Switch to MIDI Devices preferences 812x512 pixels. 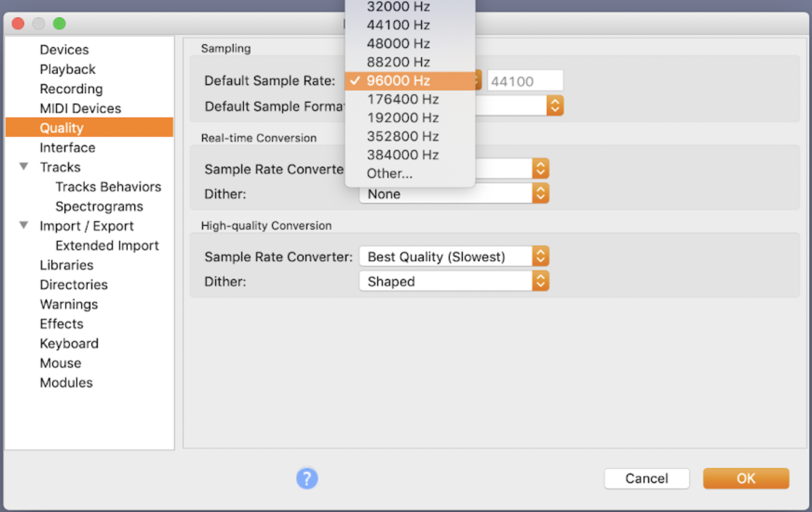80,108
